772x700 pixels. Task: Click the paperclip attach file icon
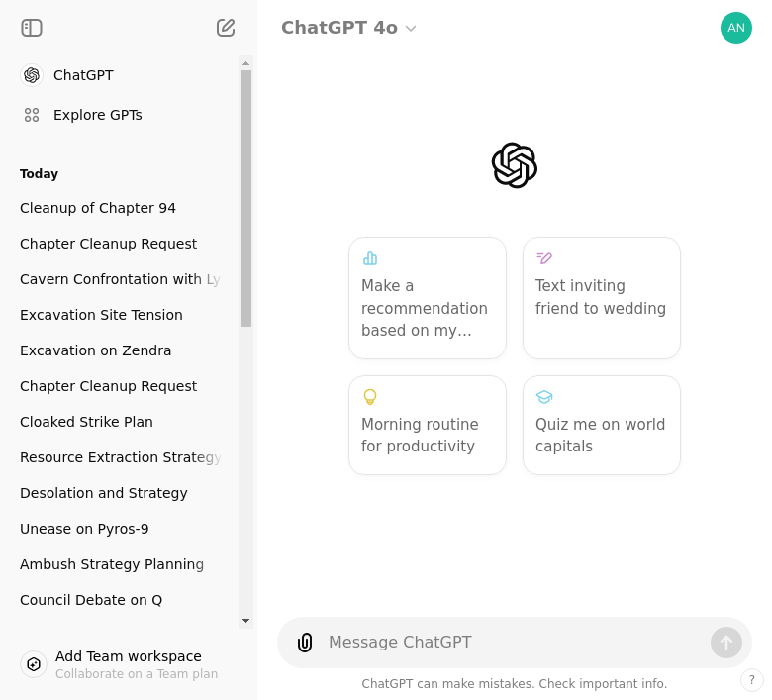(305, 643)
